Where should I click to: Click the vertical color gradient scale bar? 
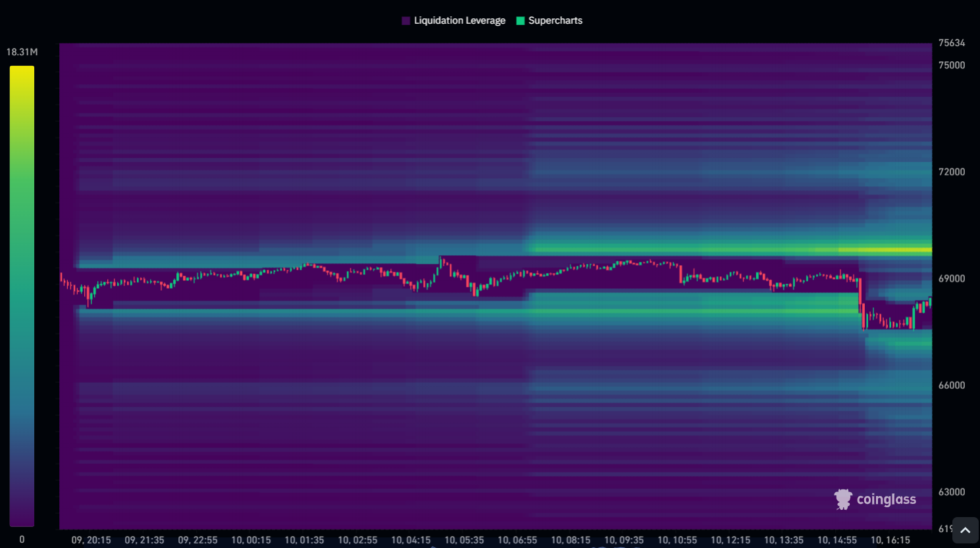[22, 296]
